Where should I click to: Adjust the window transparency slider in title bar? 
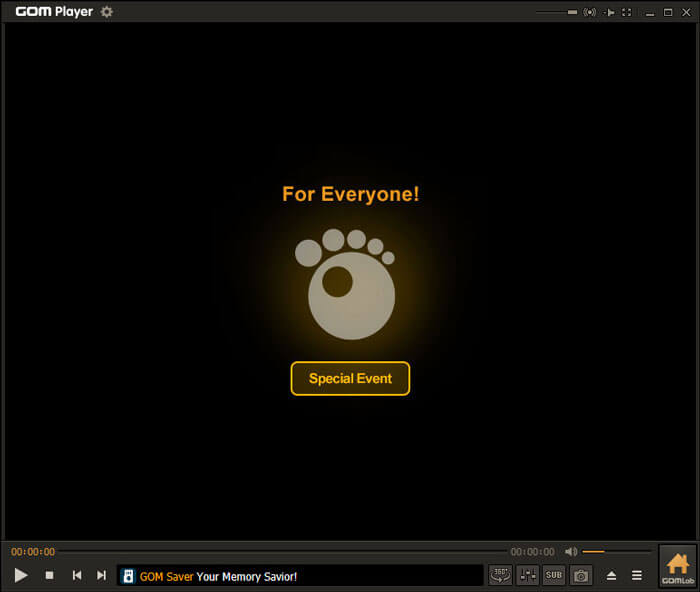pyautogui.click(x=557, y=12)
